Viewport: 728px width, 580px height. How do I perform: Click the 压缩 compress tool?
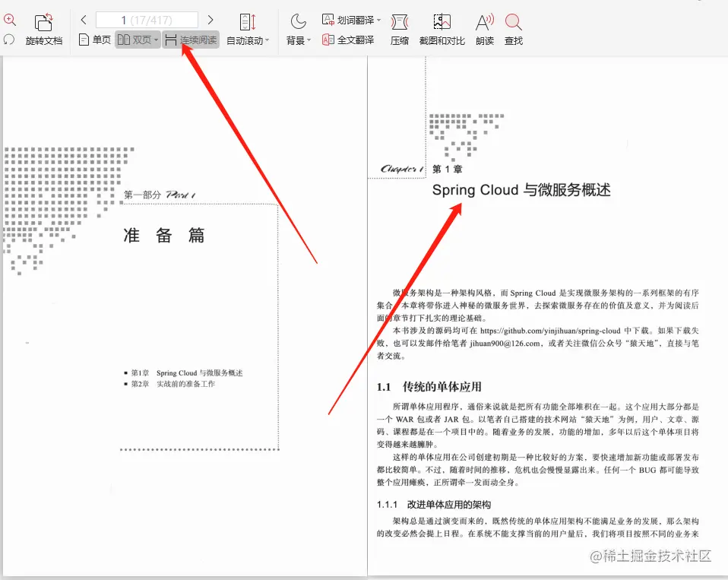pos(399,30)
